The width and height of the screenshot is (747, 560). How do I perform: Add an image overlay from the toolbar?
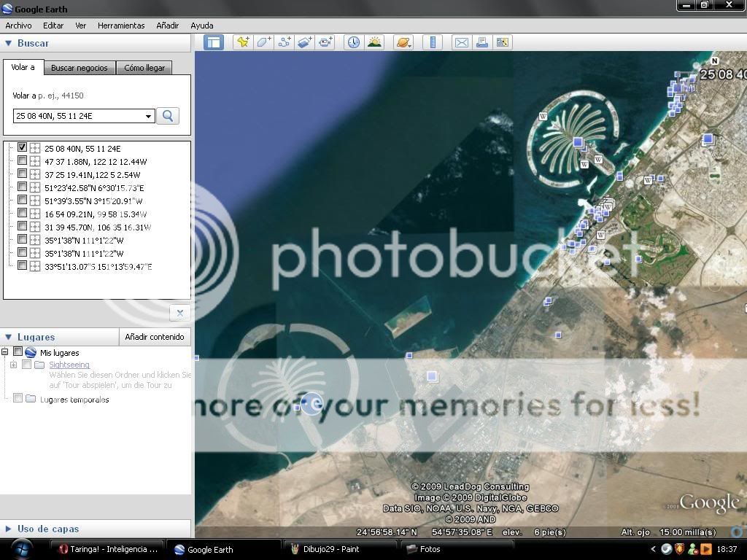(x=305, y=42)
